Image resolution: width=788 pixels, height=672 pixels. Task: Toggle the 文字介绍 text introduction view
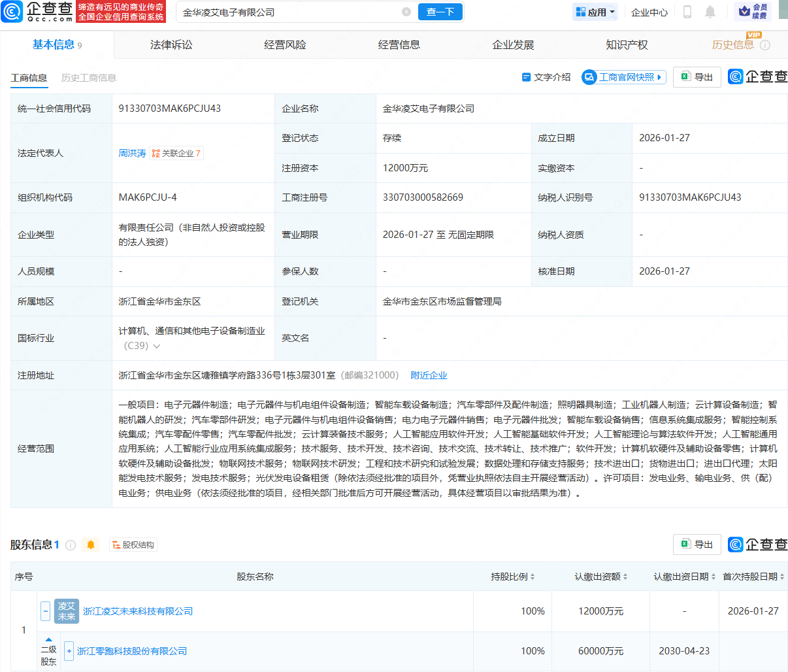(546, 77)
